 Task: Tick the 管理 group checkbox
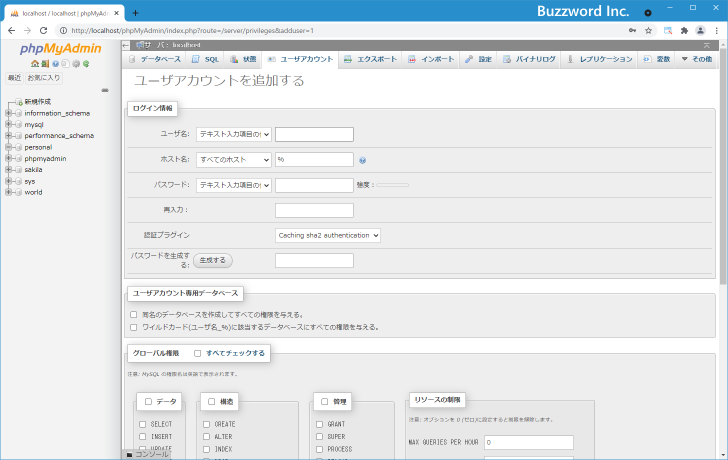point(325,402)
